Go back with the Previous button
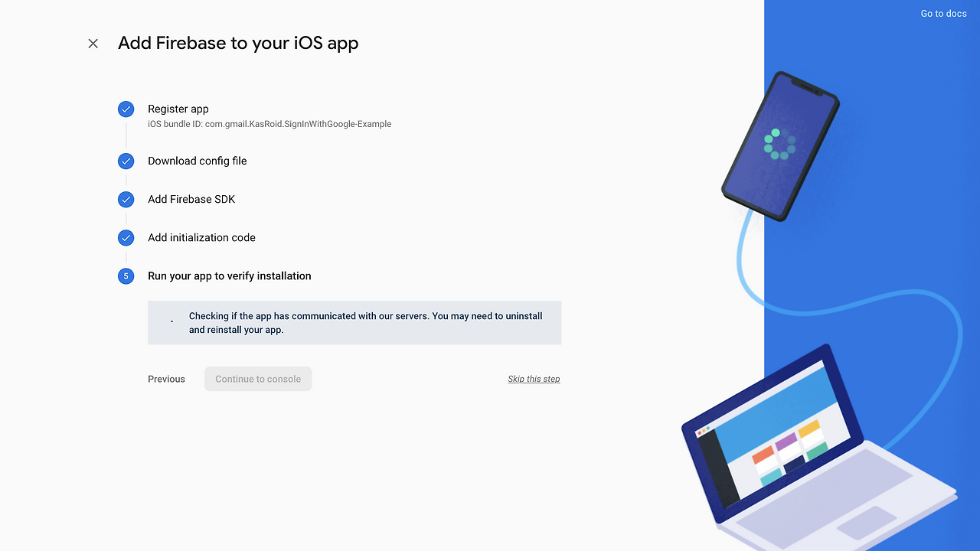This screenshot has width=980, height=551. tap(166, 379)
